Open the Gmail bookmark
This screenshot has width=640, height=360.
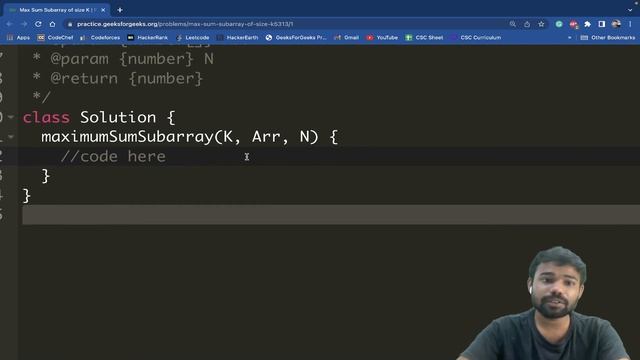(347, 38)
